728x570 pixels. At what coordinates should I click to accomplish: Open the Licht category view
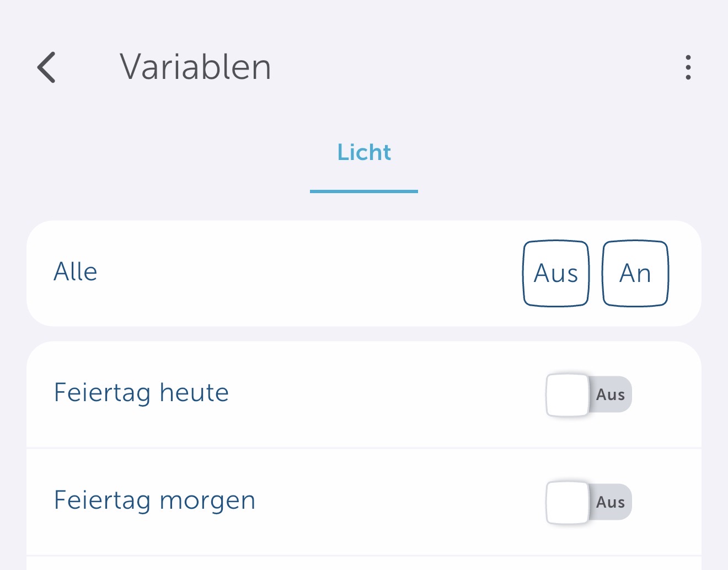364,153
